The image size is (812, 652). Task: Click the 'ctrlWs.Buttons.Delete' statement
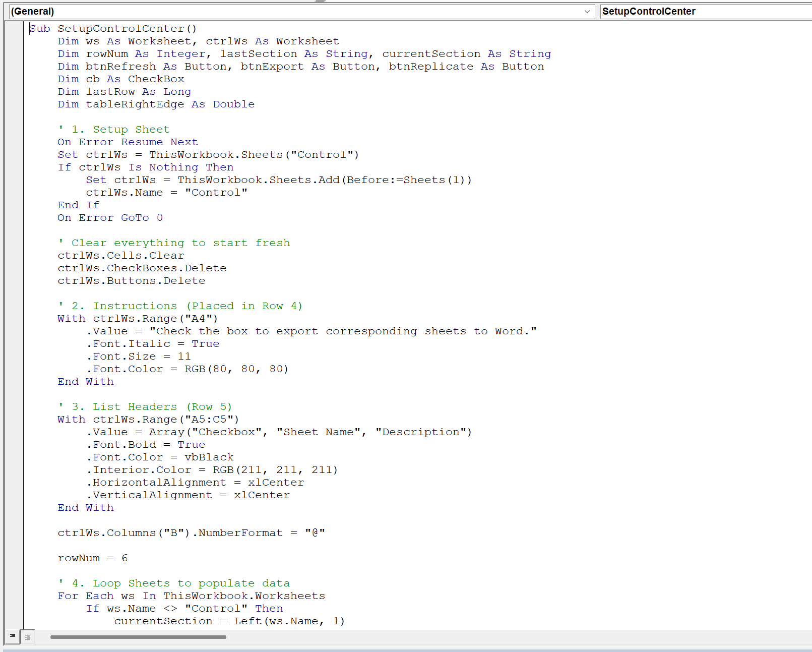[x=131, y=280]
